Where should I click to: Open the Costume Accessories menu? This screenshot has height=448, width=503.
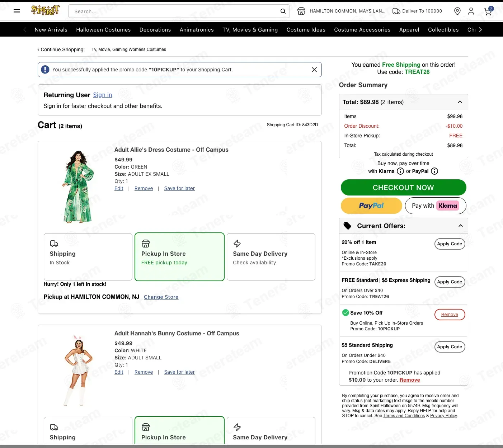pyautogui.click(x=362, y=30)
